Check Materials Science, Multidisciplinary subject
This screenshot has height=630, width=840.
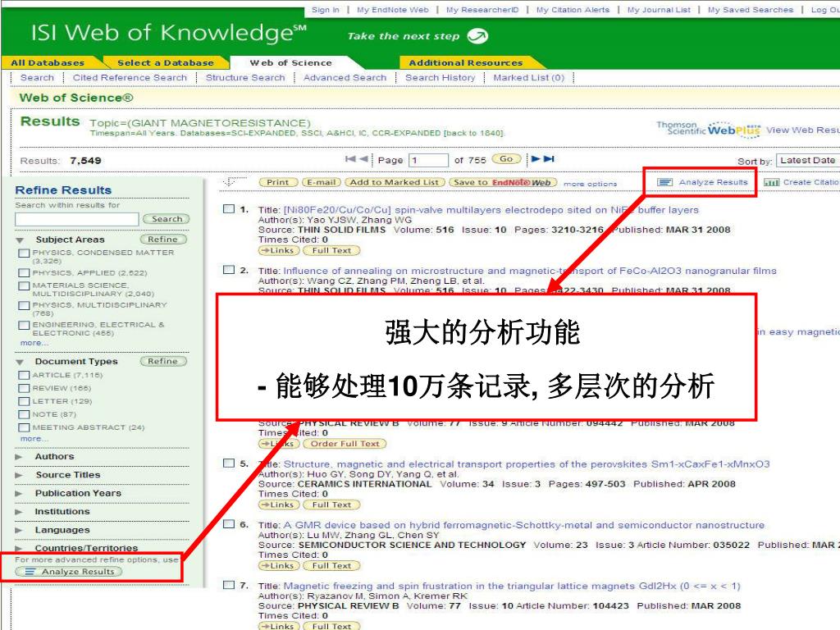coord(24,285)
